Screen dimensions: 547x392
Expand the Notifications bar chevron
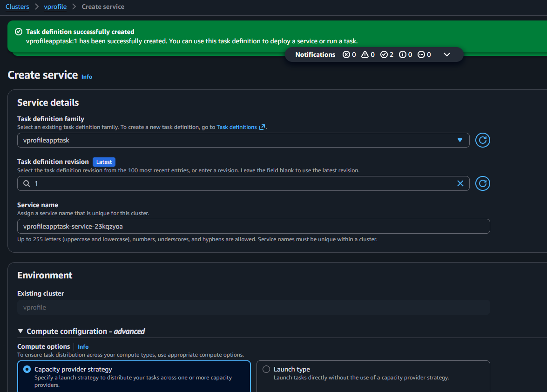[446, 54]
